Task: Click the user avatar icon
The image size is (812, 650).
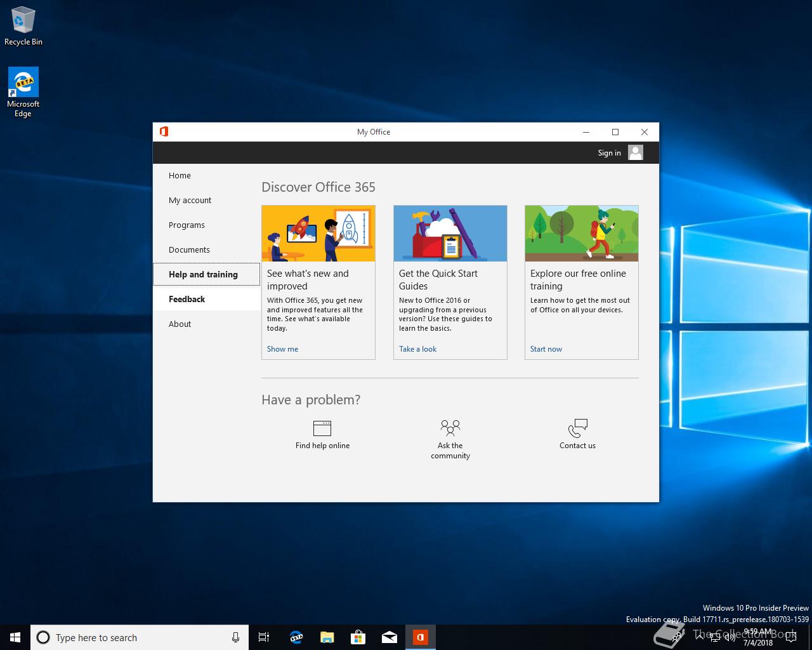Action: click(636, 152)
